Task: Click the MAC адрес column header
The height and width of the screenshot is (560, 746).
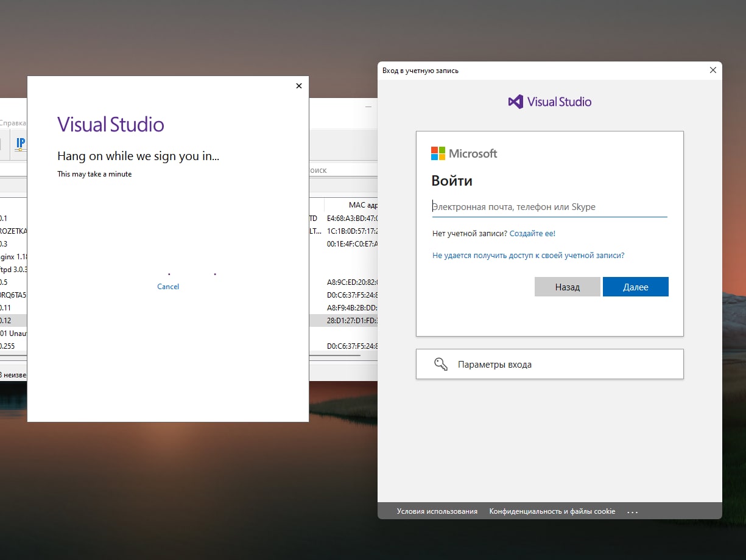Action: coord(351,205)
